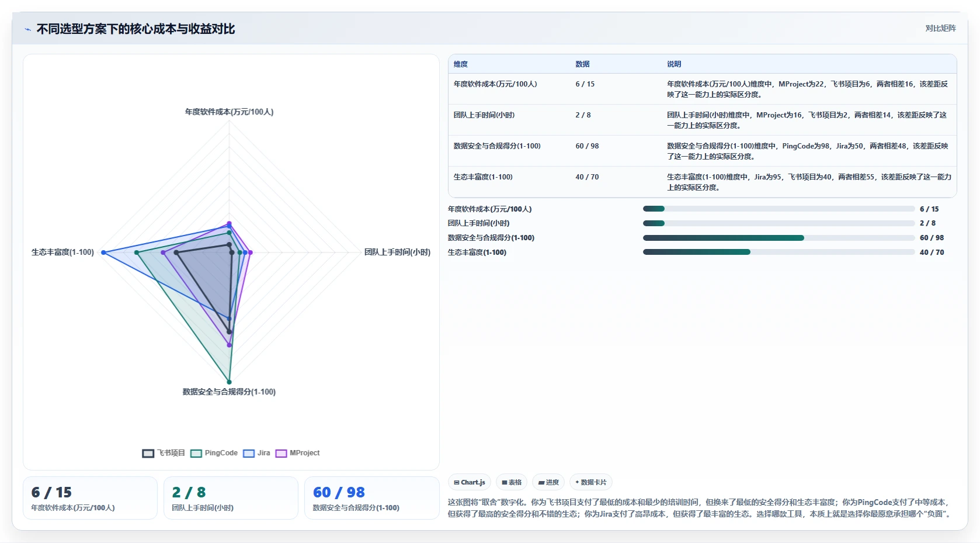Click table cell 数据安全与合规得分(1-100)
Viewport: 980px width, 543px height.
pyautogui.click(x=497, y=146)
